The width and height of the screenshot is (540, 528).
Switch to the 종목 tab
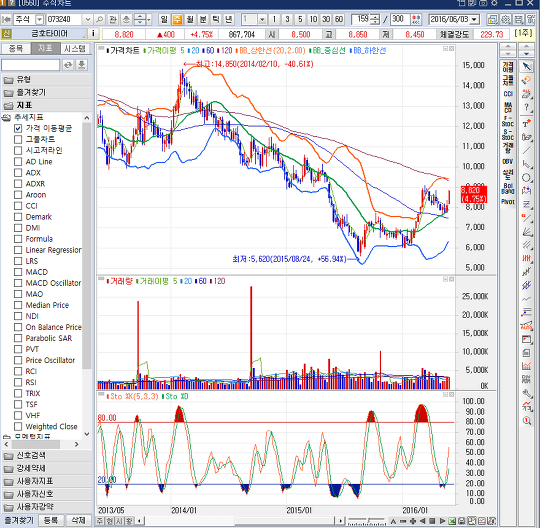click(x=16, y=48)
